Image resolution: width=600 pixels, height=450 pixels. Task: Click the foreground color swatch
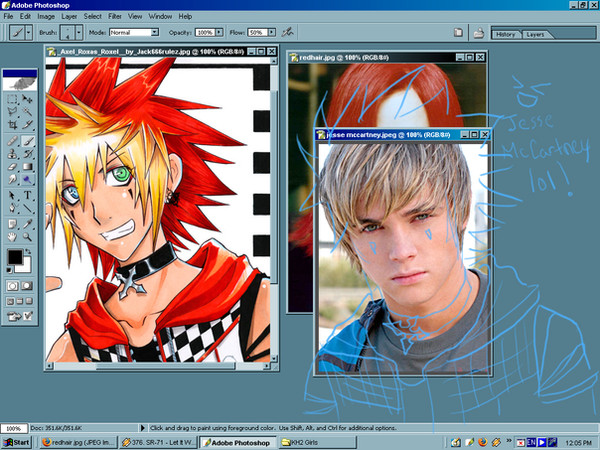click(x=15, y=257)
